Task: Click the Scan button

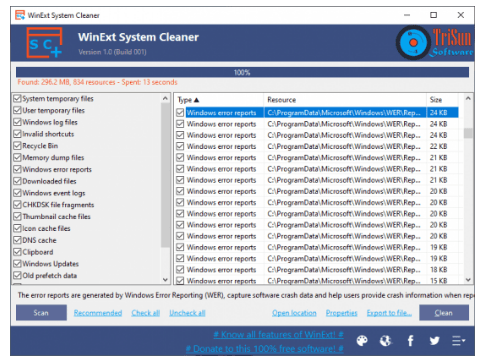Action: (41, 313)
